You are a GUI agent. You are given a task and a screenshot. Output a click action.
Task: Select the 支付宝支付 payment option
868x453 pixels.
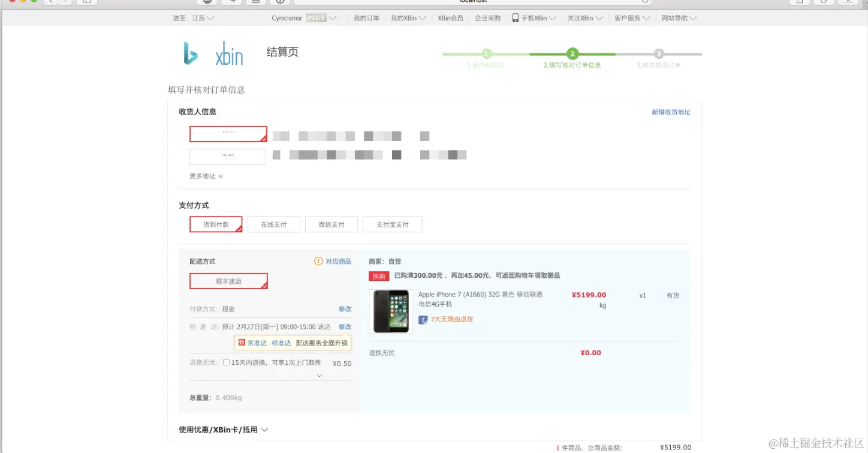coord(393,224)
